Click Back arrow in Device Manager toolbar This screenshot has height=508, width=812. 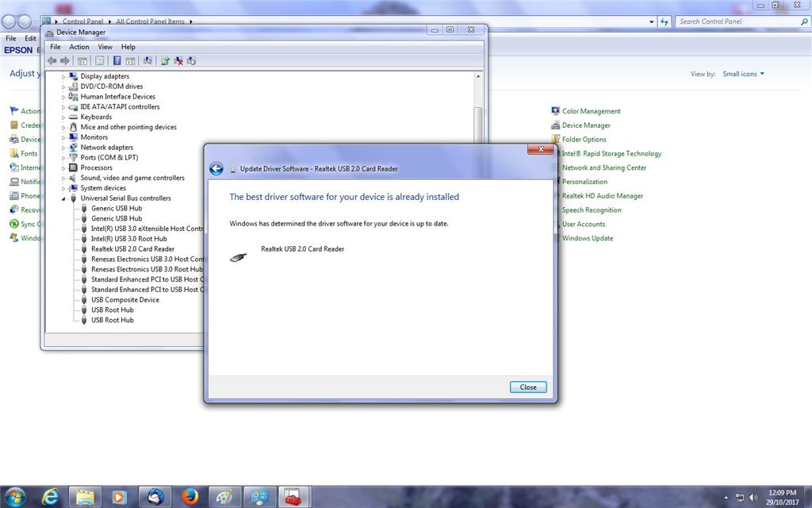point(52,60)
